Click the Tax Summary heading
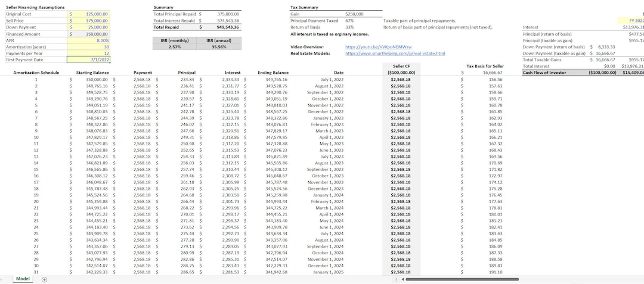Viewport: 644px width, 284px height. pyautogui.click(x=304, y=7)
